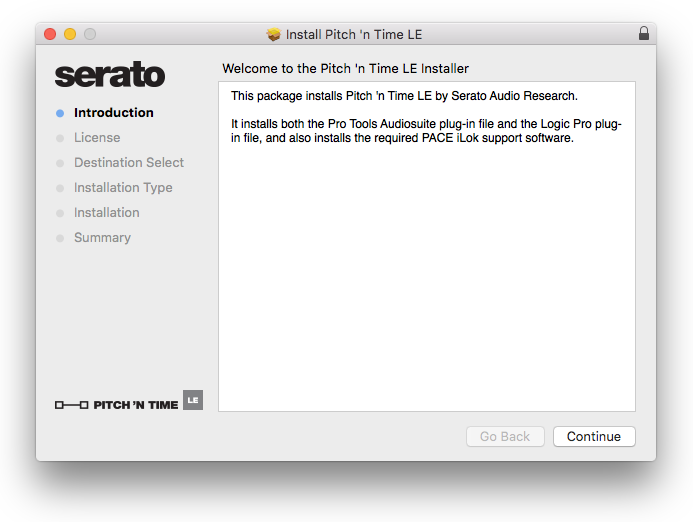This screenshot has height=522, width=693.
Task: Click the serato logo in the sidebar
Action: click(110, 75)
